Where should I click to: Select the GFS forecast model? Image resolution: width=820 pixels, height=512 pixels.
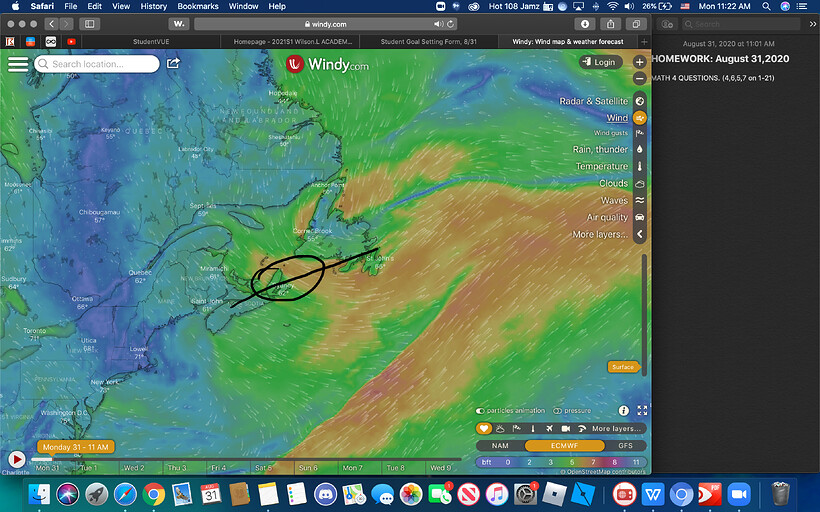click(x=625, y=446)
